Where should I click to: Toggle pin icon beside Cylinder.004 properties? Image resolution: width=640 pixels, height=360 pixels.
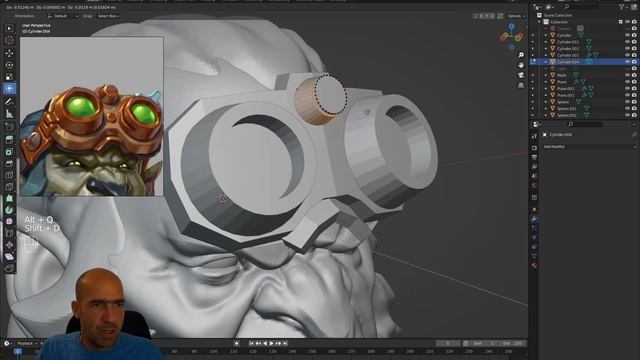[x=634, y=134]
